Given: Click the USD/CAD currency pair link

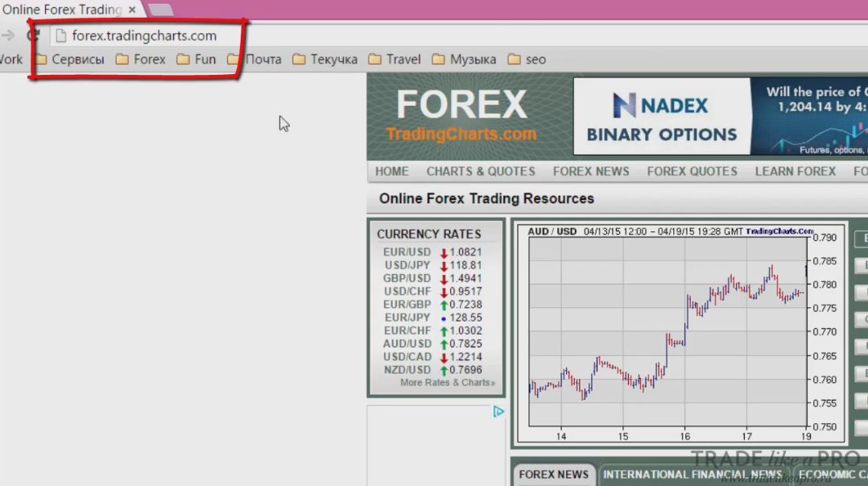Looking at the screenshot, I should [x=407, y=357].
